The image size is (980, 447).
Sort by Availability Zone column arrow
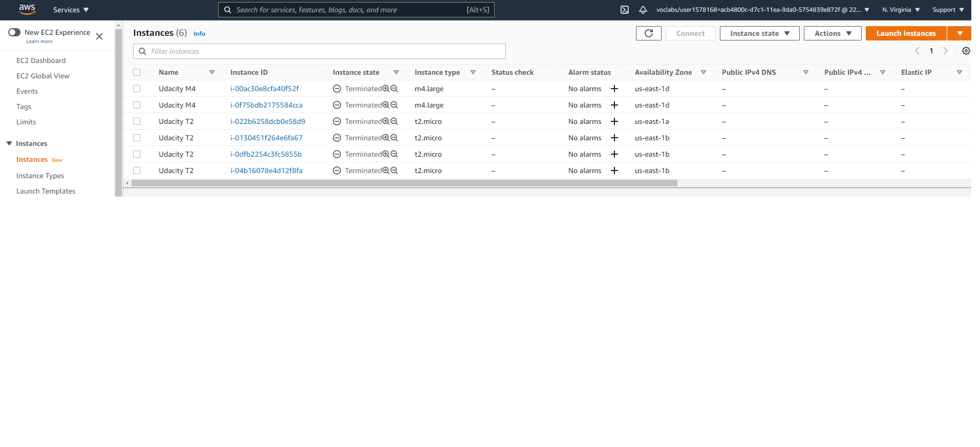click(x=704, y=72)
